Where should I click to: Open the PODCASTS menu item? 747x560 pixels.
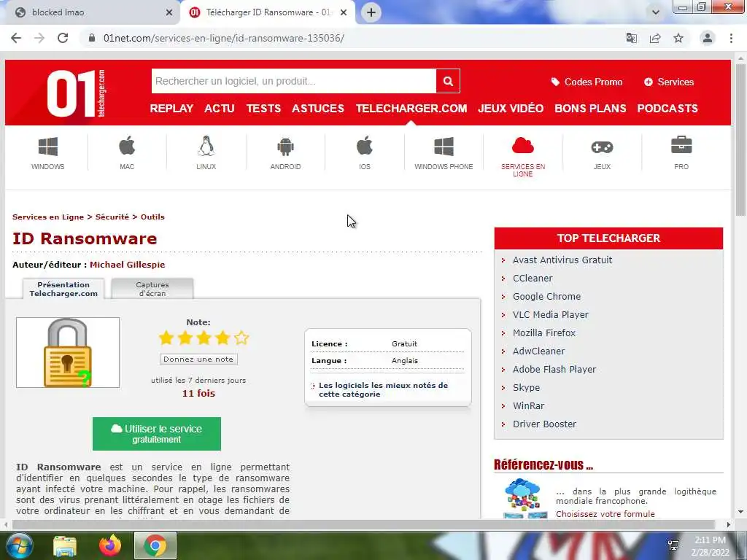point(667,109)
